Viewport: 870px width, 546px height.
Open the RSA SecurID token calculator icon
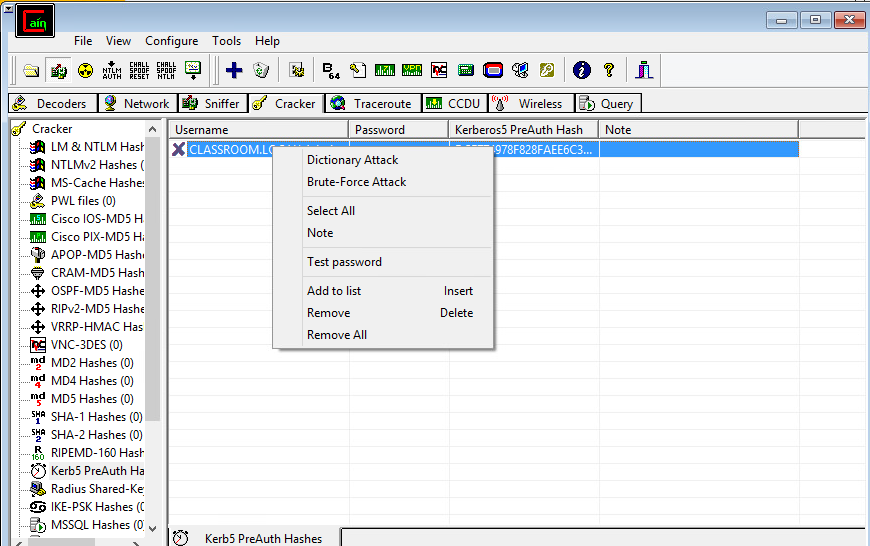(493, 70)
